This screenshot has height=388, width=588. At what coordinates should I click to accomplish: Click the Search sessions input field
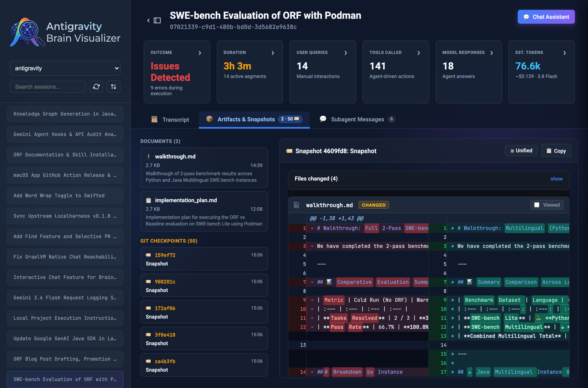pos(48,87)
